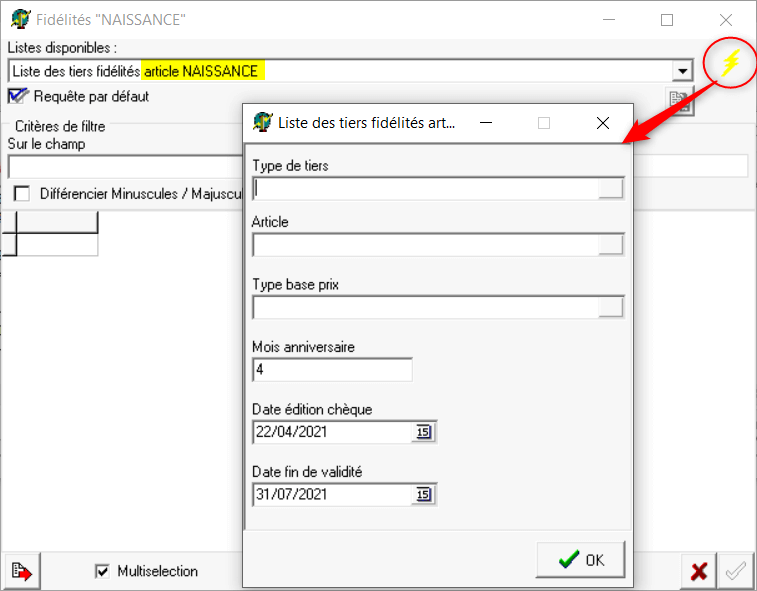Image resolution: width=757 pixels, height=591 pixels.
Task: Click the Type de tiers text field
Action: click(425, 189)
